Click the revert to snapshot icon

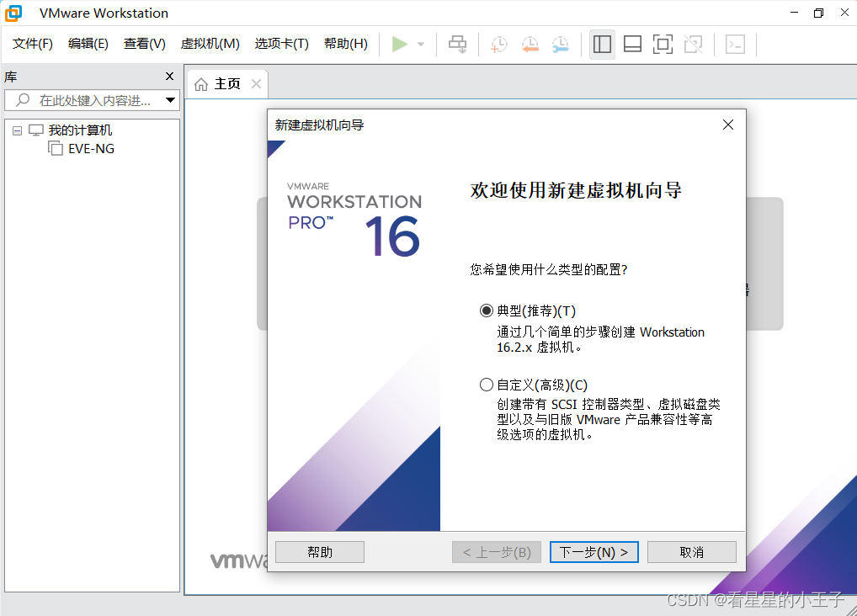point(530,45)
